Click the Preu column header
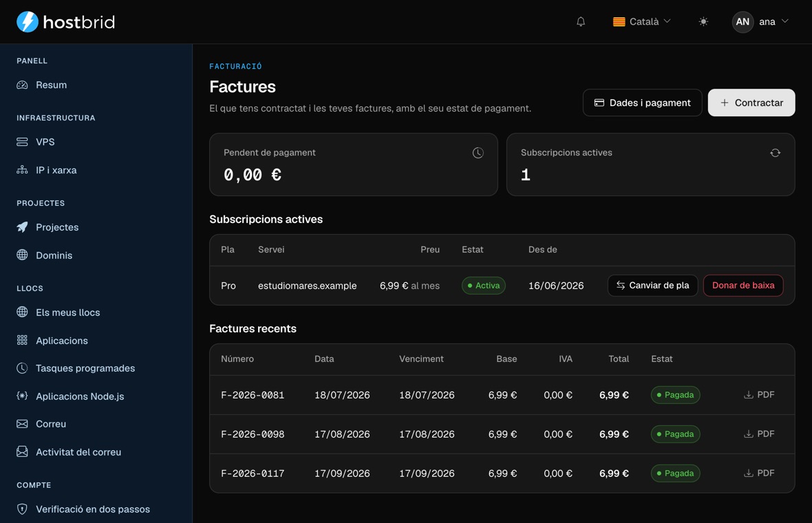This screenshot has width=812, height=523. point(430,250)
